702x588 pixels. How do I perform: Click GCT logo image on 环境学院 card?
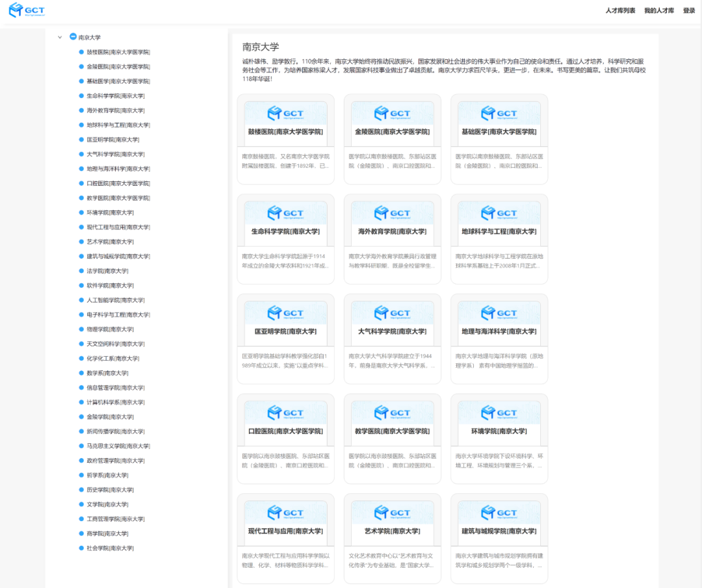pyautogui.click(x=499, y=413)
